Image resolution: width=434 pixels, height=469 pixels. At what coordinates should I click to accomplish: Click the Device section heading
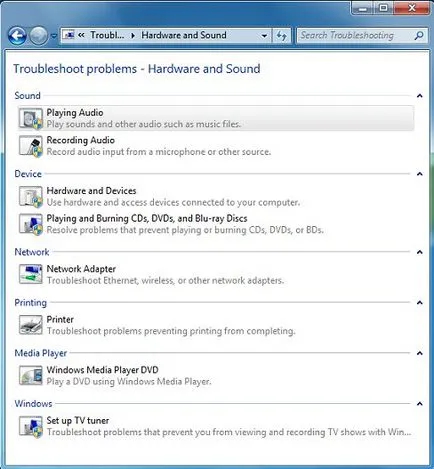[x=28, y=174]
